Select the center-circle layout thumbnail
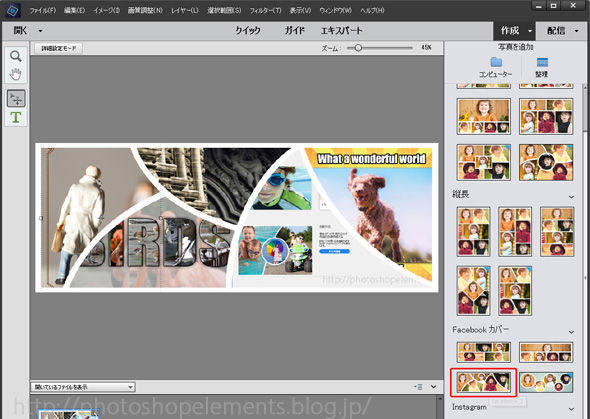This screenshot has width=590, height=419. coord(546,162)
